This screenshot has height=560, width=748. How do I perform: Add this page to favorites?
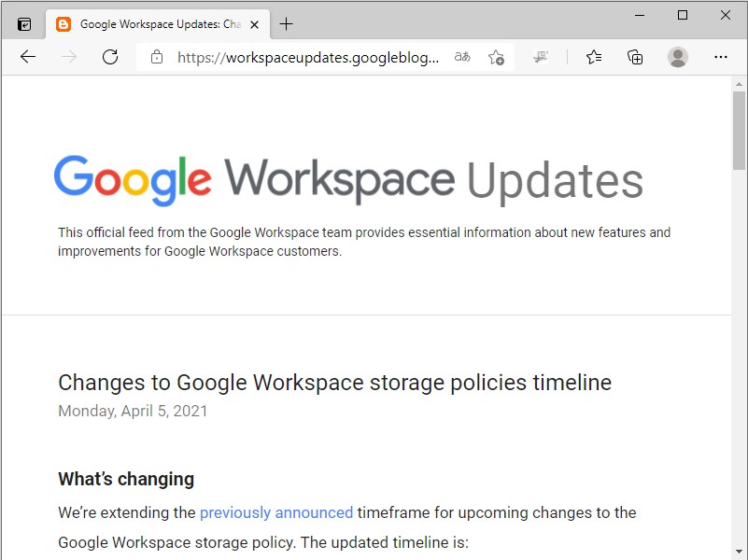pyautogui.click(x=497, y=57)
